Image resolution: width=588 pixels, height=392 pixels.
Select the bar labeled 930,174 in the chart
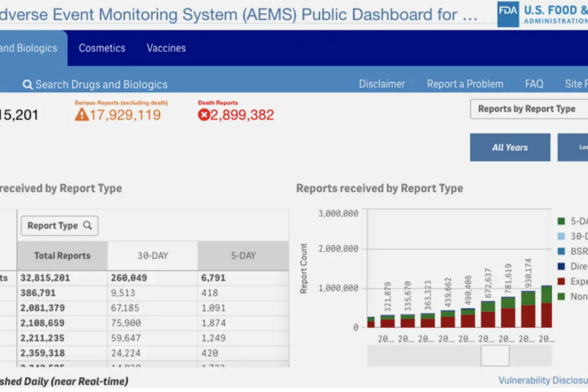[x=528, y=310]
